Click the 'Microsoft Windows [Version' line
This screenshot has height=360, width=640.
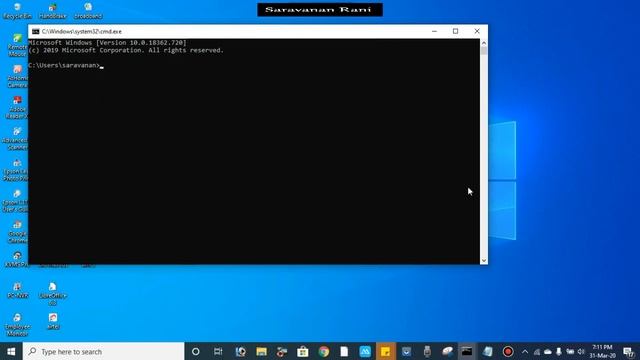107,42
